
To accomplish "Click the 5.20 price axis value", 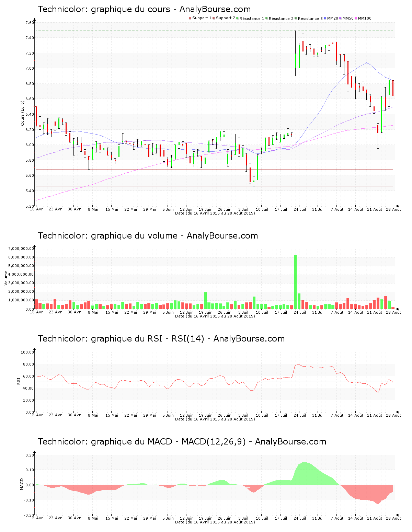I will click(29, 206).
